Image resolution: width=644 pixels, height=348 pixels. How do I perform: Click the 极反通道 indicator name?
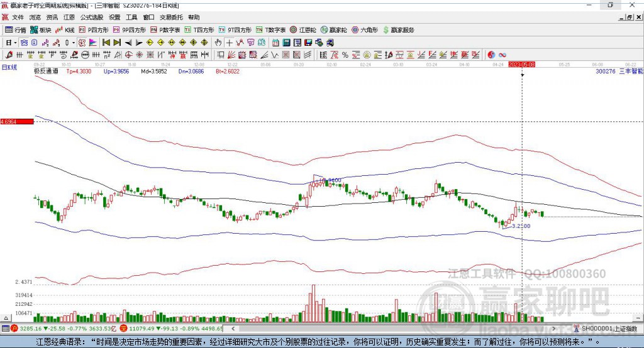[46, 71]
